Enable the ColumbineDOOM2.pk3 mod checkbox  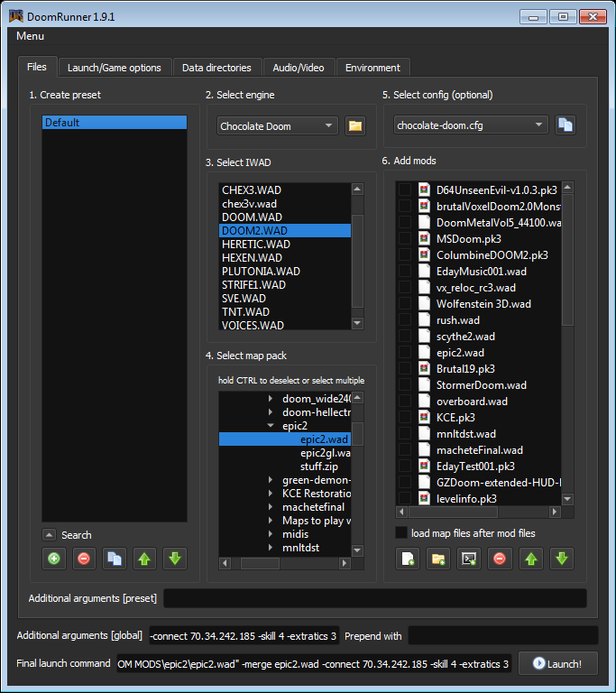pyautogui.click(x=405, y=254)
